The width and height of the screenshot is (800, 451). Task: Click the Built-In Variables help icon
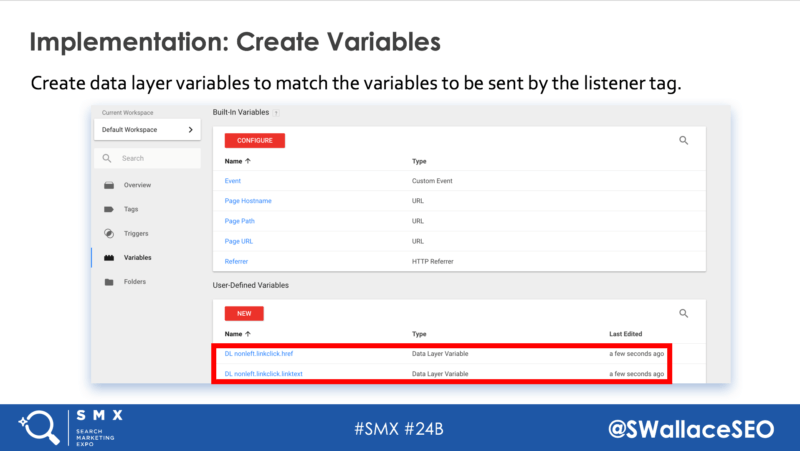click(x=276, y=113)
